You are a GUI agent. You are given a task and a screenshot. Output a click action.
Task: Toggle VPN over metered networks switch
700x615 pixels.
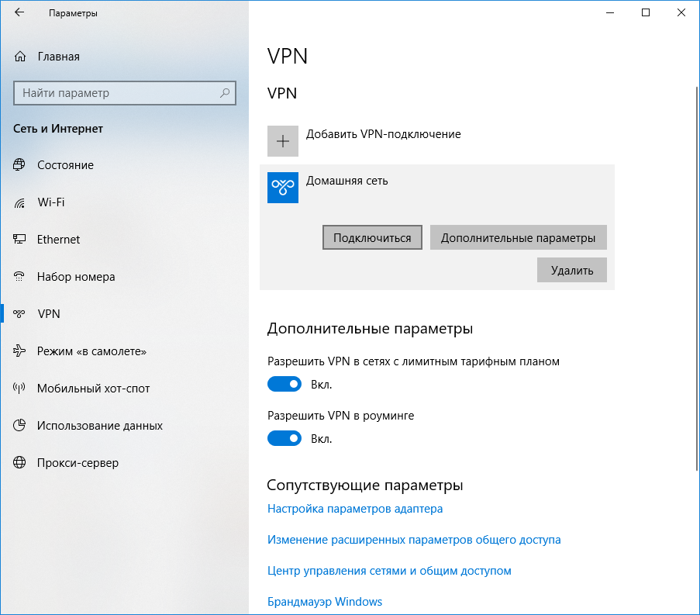284,384
